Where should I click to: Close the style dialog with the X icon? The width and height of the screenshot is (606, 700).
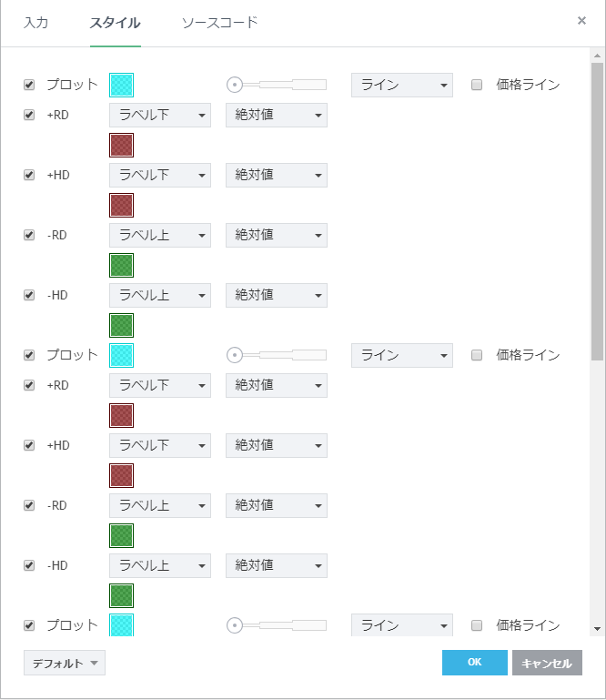pyautogui.click(x=581, y=21)
